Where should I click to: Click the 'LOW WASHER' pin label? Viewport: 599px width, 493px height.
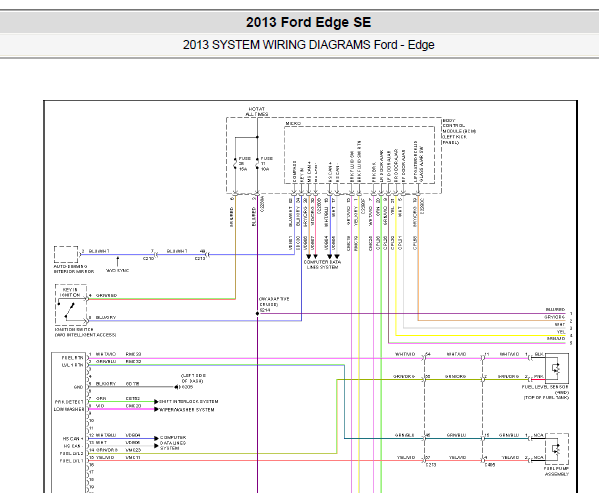[69, 409]
